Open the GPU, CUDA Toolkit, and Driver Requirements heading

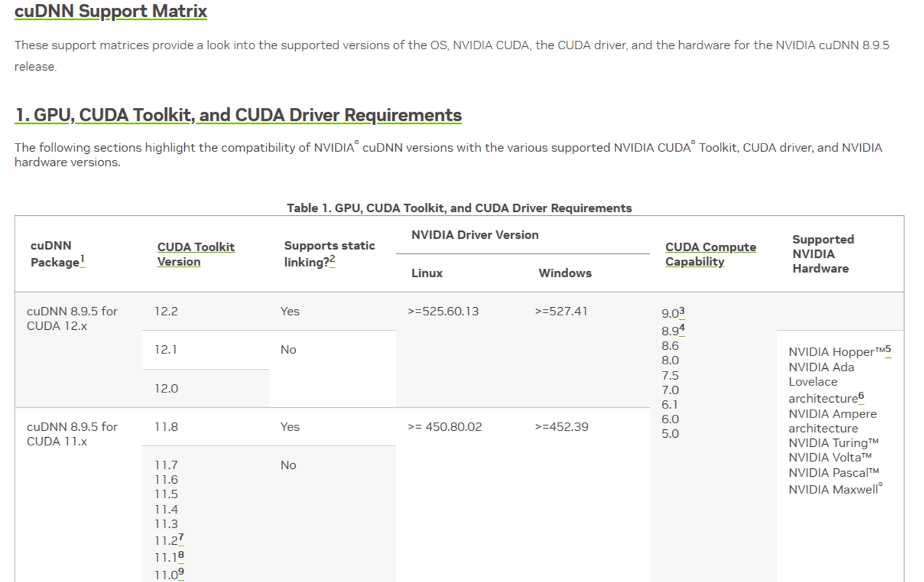238,115
